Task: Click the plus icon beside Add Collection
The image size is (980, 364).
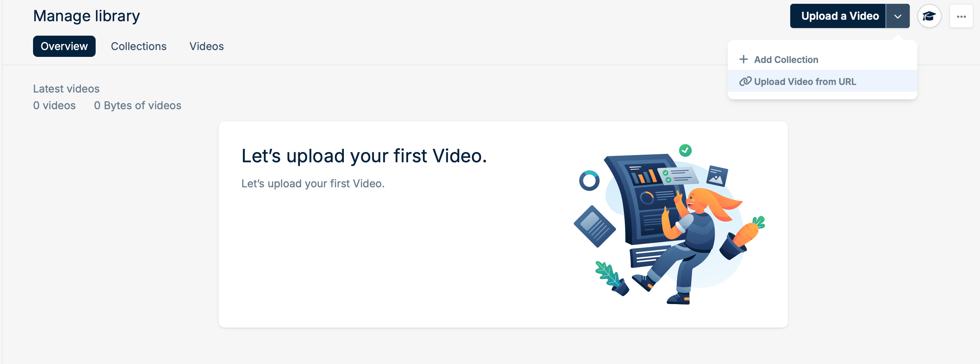Action: [743, 60]
